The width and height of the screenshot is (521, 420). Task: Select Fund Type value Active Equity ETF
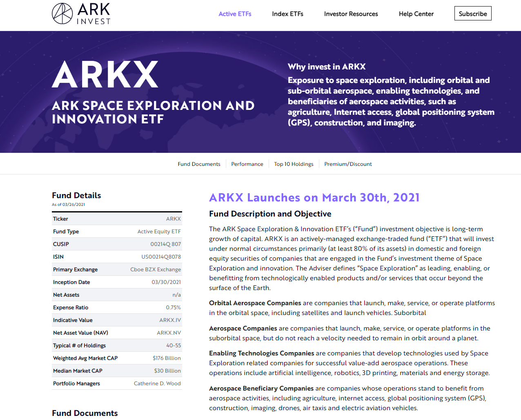(159, 232)
